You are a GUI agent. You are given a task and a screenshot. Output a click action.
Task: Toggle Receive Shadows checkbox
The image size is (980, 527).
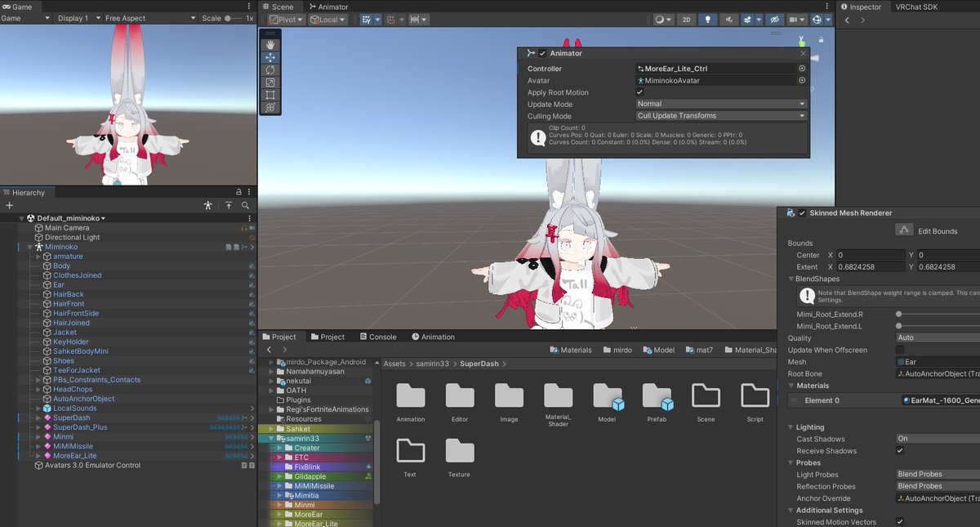pos(900,450)
